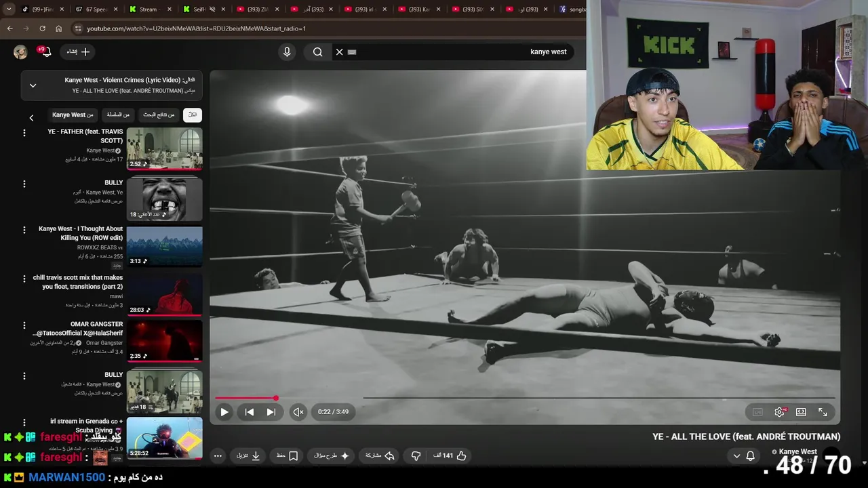Click the Ask question sparkle button
Screen dimensions: 868x488
[331, 456]
